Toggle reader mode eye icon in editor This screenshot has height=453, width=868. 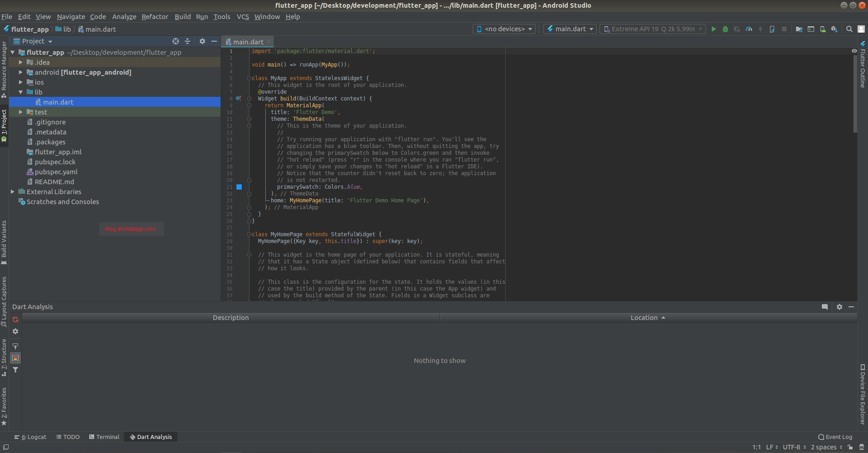click(x=854, y=51)
